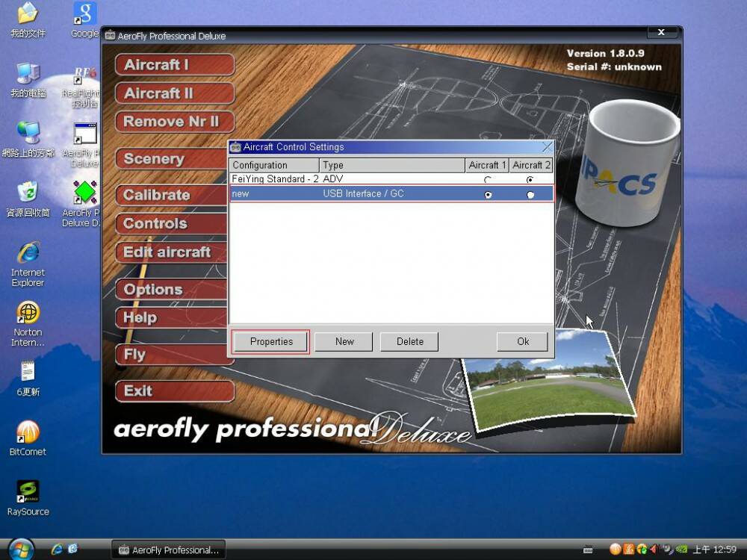Open the Edit aircraft menu item

(x=172, y=252)
